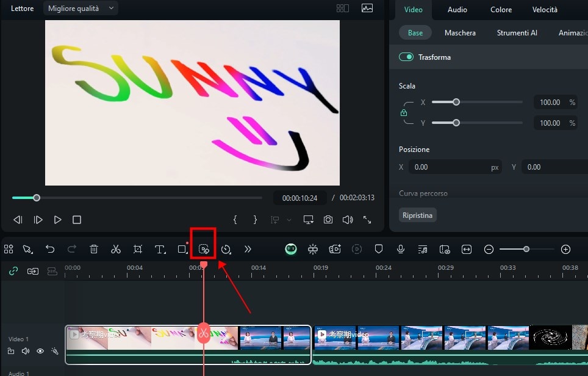The width and height of the screenshot is (588, 376).
Task: Open the video scope waveform icon
Action: (x=367, y=9)
